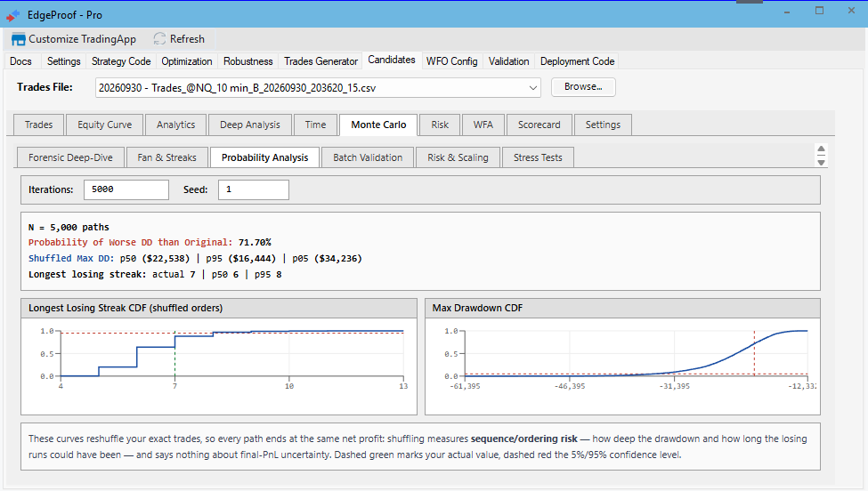This screenshot has width=868, height=491.
Task: Click the p50 ($22,538) value
Action: (x=155, y=258)
